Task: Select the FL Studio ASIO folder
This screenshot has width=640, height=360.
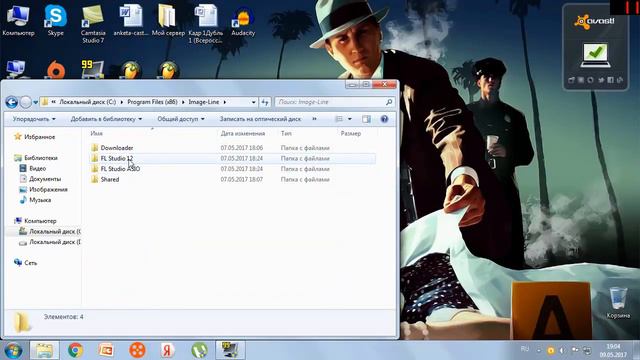Action: (120, 169)
